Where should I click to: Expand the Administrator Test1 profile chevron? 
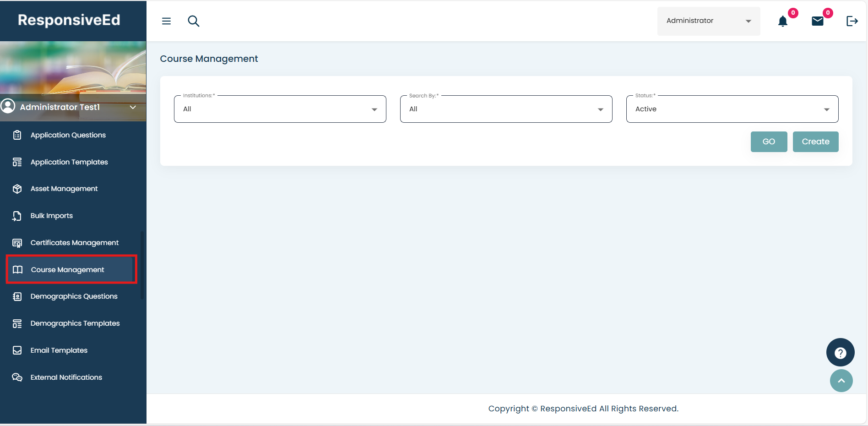coord(133,107)
